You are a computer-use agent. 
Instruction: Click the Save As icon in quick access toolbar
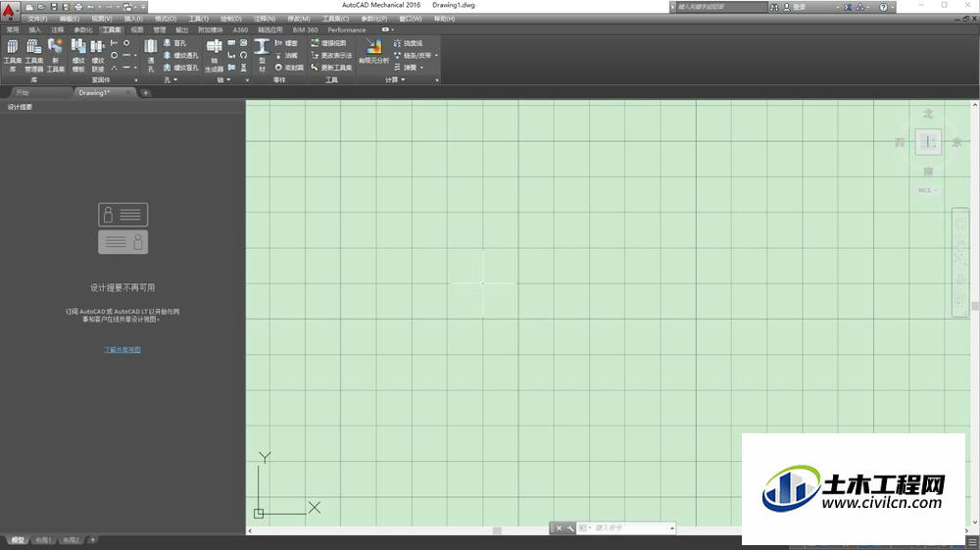pyautogui.click(x=66, y=7)
